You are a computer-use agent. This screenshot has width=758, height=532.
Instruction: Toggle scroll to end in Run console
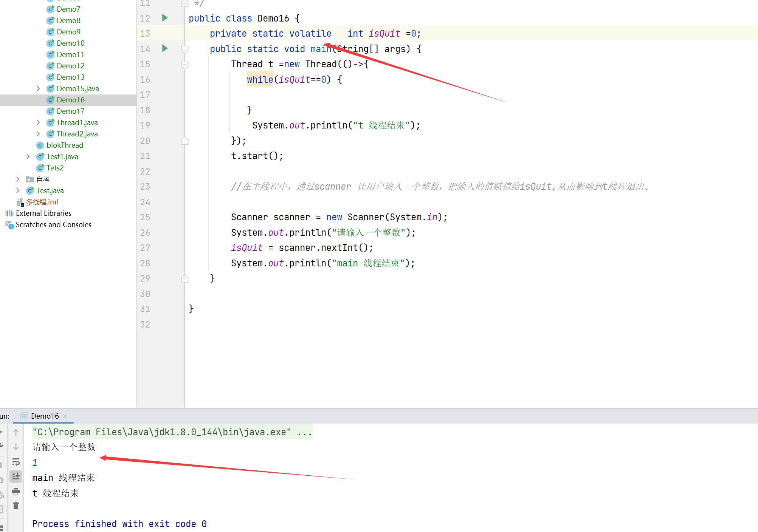[16, 476]
